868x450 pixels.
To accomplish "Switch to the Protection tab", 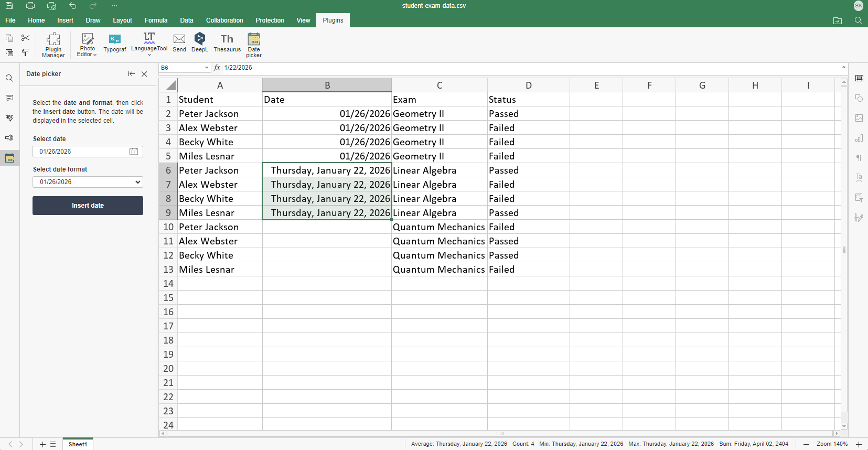I will [270, 20].
